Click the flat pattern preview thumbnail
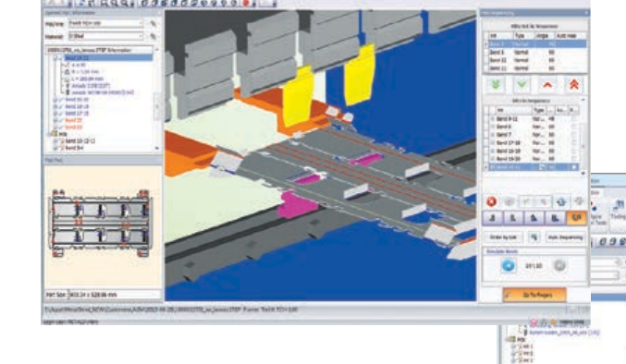The height and width of the screenshot is (364, 626). click(102, 224)
